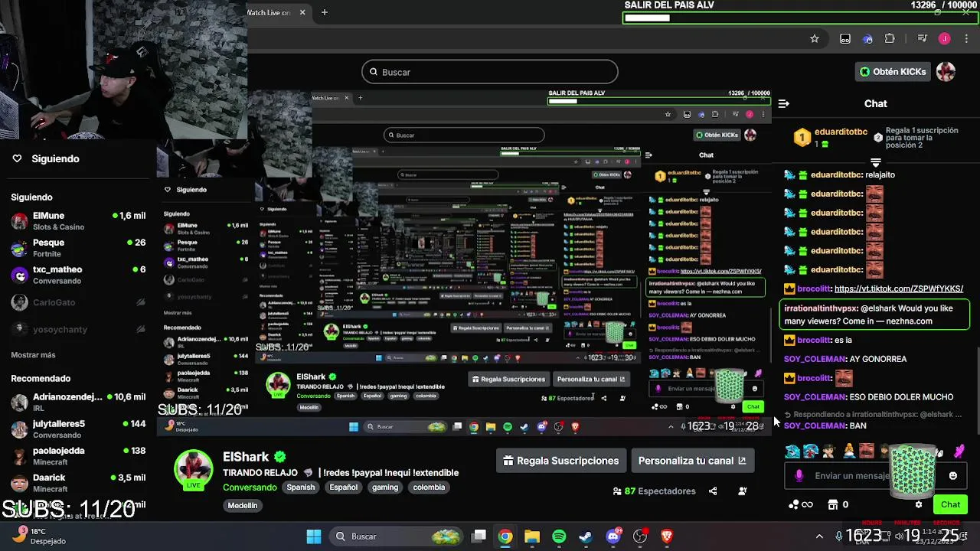
Task: Open Adrianozendej recommended channel
Action: pos(78,403)
